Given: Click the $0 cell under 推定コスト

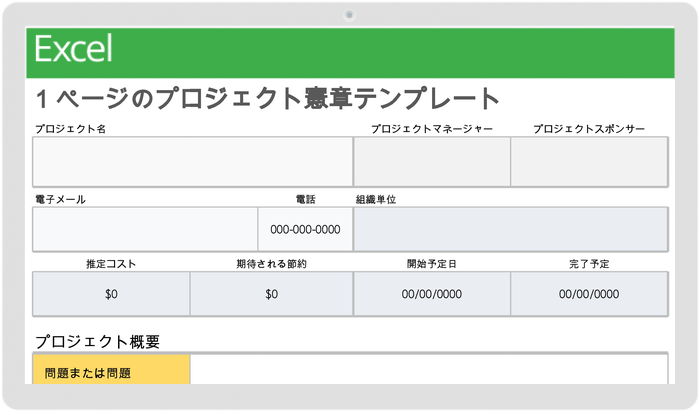Looking at the screenshot, I should click(x=111, y=294).
